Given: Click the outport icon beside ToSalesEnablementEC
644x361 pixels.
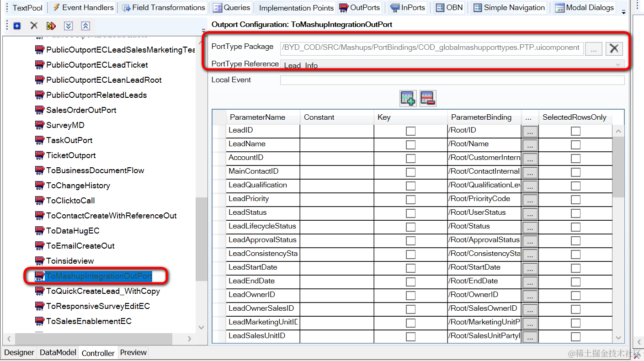Looking at the screenshot, I should [x=40, y=321].
